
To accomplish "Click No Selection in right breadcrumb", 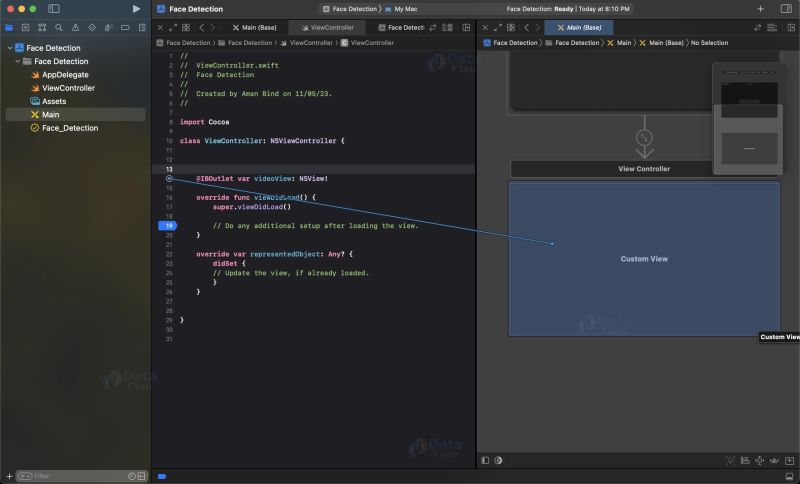I will tap(709, 43).
